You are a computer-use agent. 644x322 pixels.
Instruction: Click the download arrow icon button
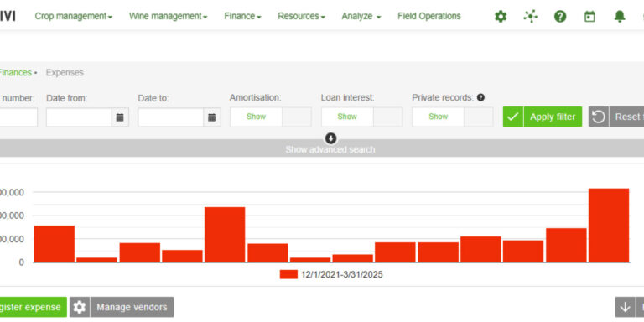pos(625,307)
